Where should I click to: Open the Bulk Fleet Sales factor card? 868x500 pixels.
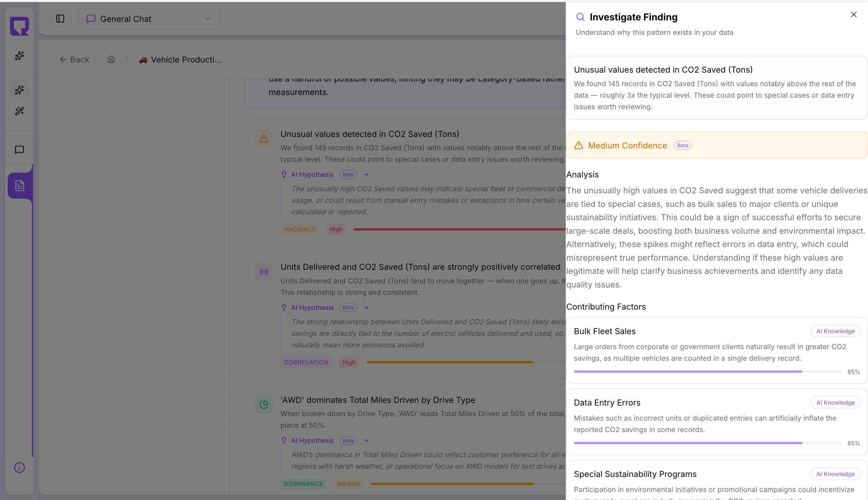pos(717,350)
